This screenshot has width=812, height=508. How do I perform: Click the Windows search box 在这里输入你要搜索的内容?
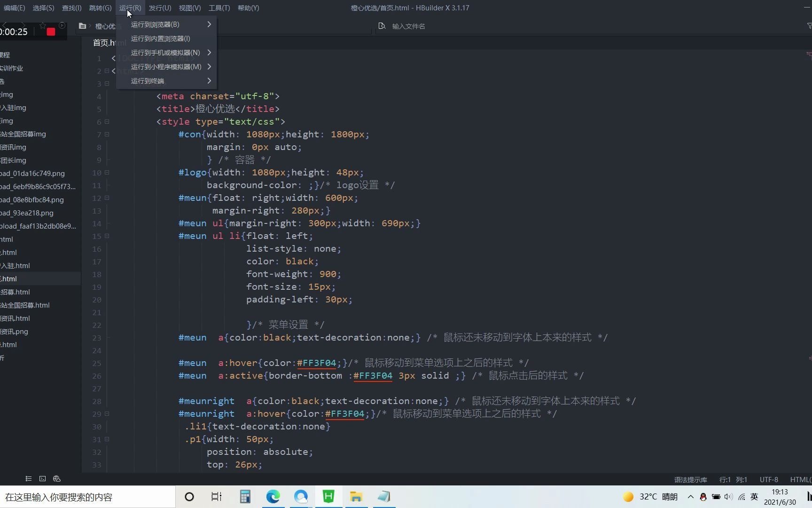pyautogui.click(x=87, y=497)
